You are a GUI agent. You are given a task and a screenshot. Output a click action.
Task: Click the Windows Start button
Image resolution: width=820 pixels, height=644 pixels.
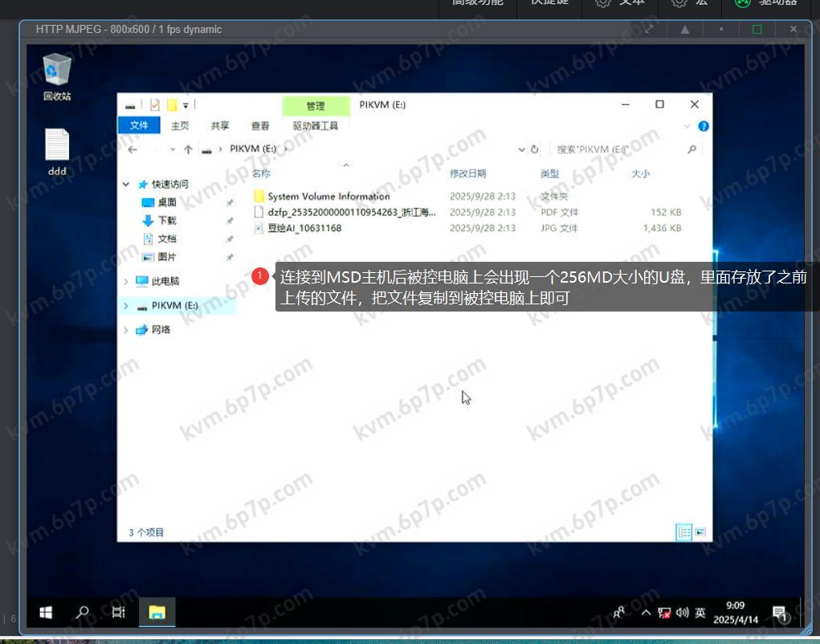click(46, 613)
